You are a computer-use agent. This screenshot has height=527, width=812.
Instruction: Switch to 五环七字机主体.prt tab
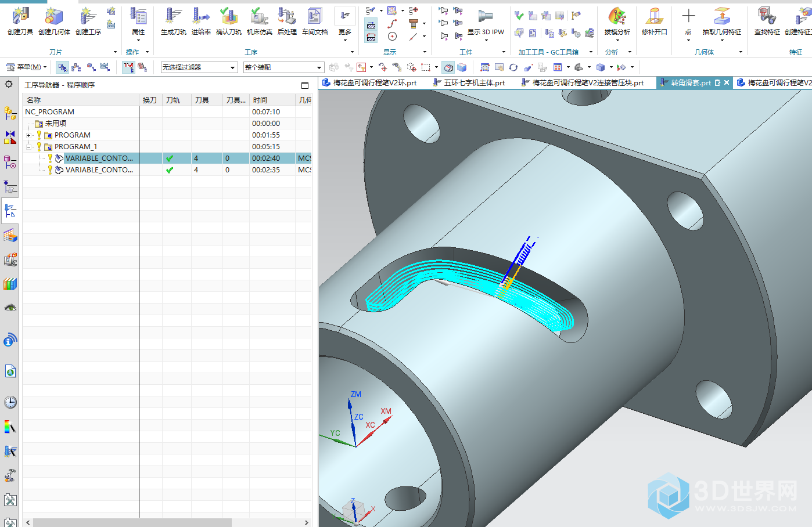point(469,83)
